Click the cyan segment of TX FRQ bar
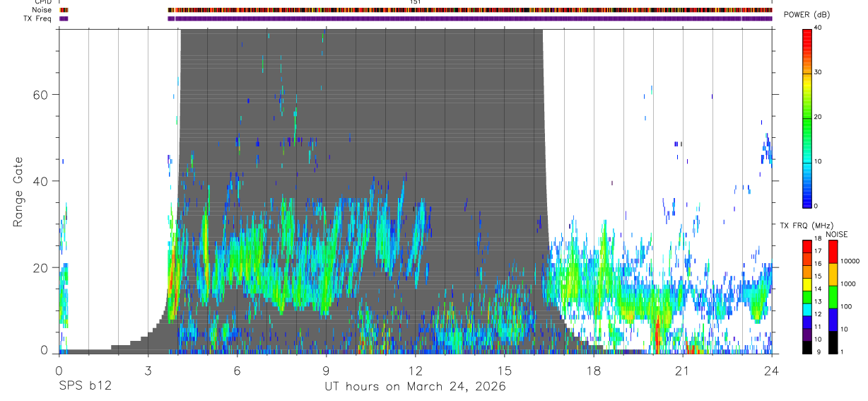This screenshot has height=401, width=868. 807,310
